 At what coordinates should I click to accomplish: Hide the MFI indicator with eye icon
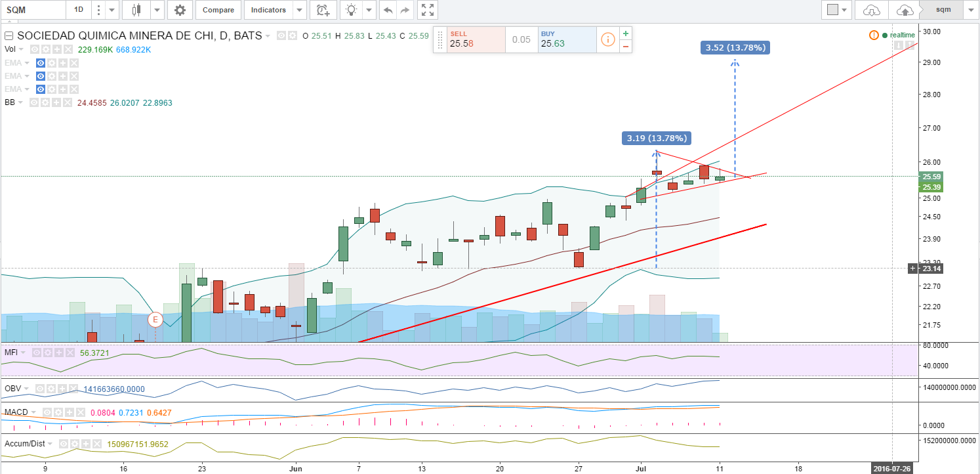pos(36,353)
